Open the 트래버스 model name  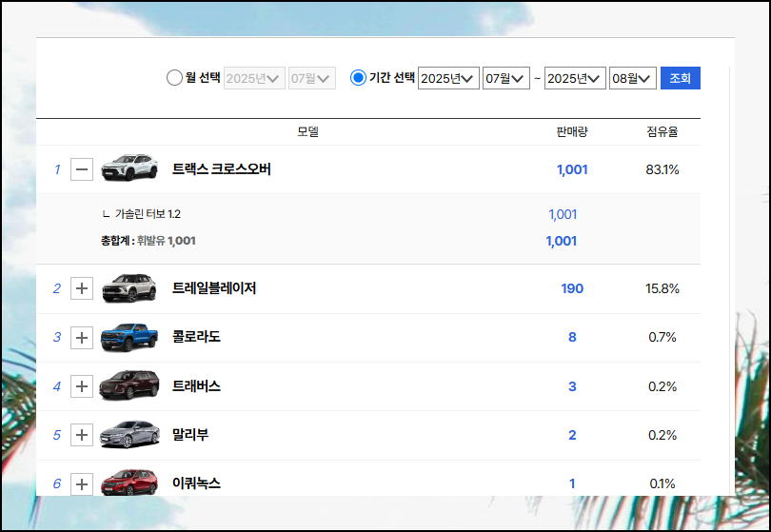tap(196, 386)
